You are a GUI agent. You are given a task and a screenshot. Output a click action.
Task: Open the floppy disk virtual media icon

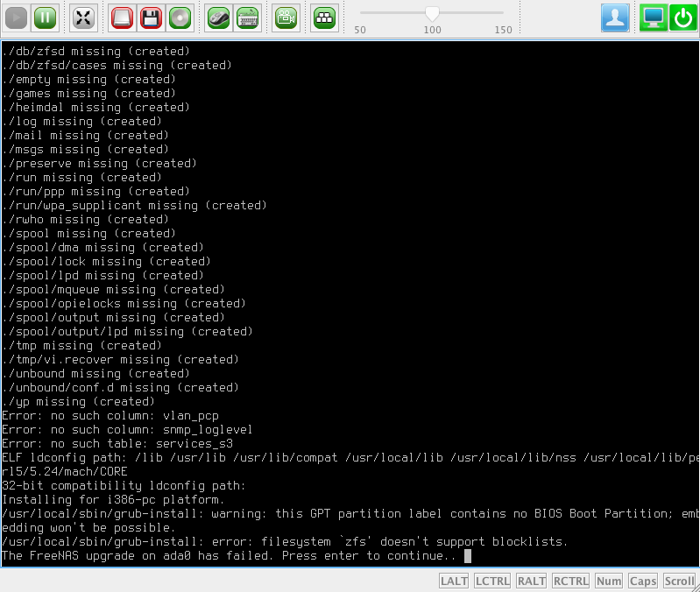point(151,18)
